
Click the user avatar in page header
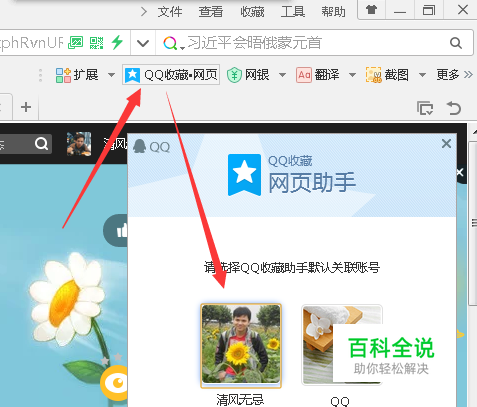click(79, 144)
